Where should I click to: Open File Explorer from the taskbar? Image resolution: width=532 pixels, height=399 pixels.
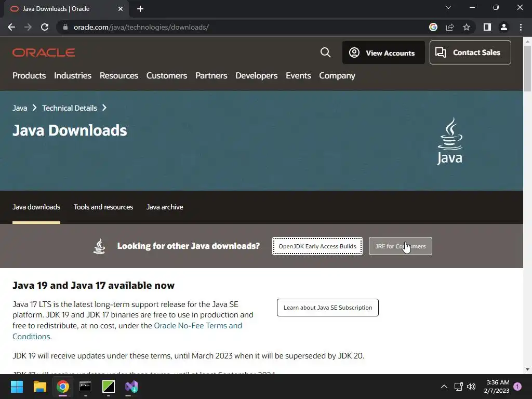[39, 387]
